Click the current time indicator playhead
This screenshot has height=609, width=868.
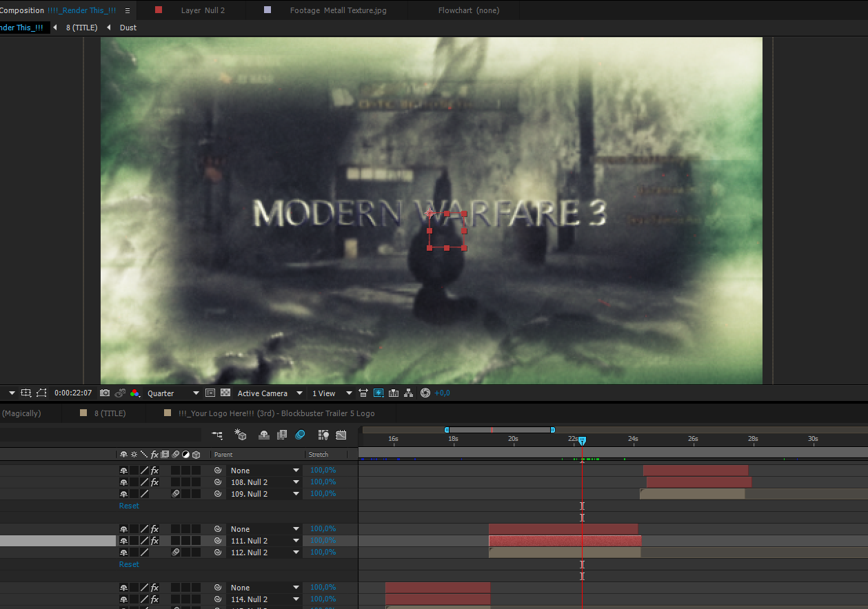click(582, 440)
